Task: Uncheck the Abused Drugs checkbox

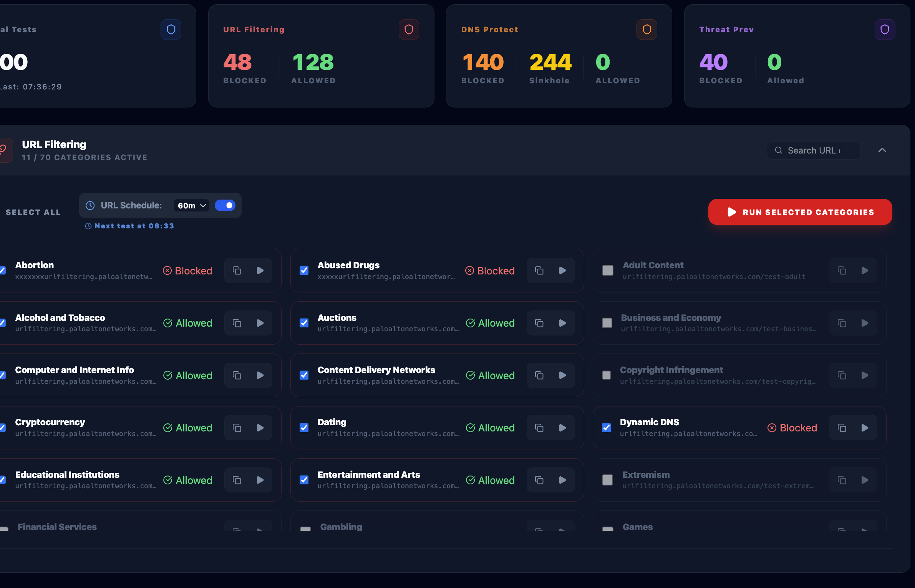Action: (x=304, y=271)
